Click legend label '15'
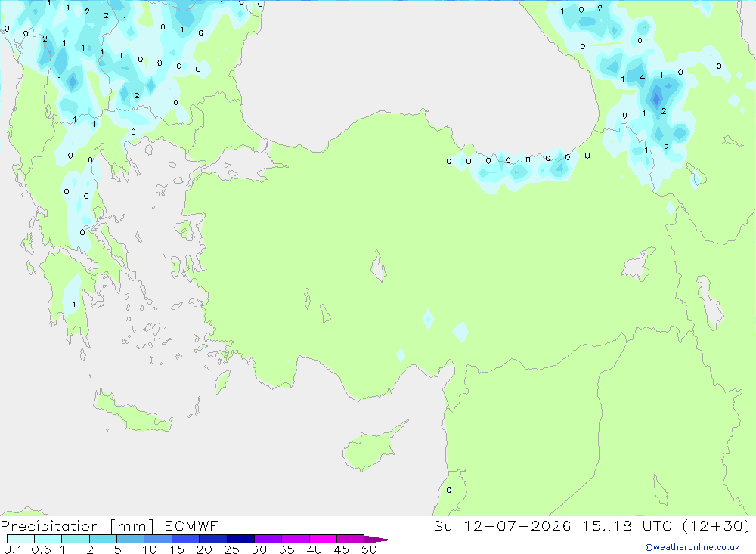The height and width of the screenshot is (554, 756). coord(177,549)
